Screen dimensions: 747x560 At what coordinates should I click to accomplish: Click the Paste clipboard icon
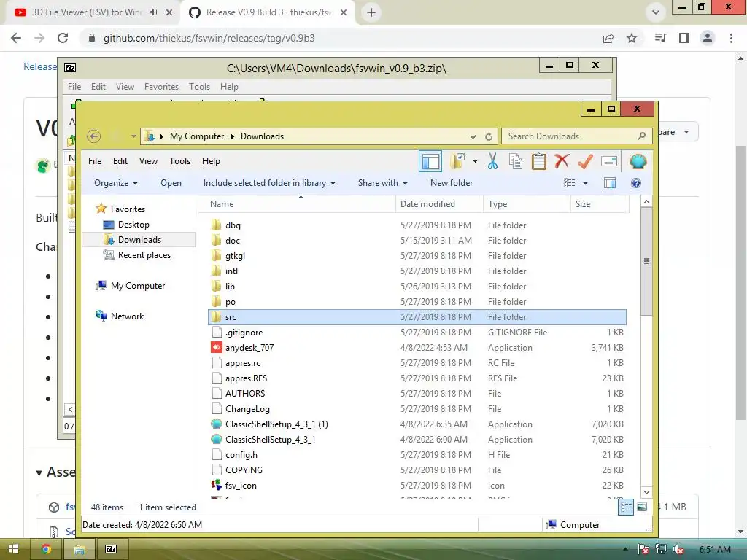coord(539,161)
